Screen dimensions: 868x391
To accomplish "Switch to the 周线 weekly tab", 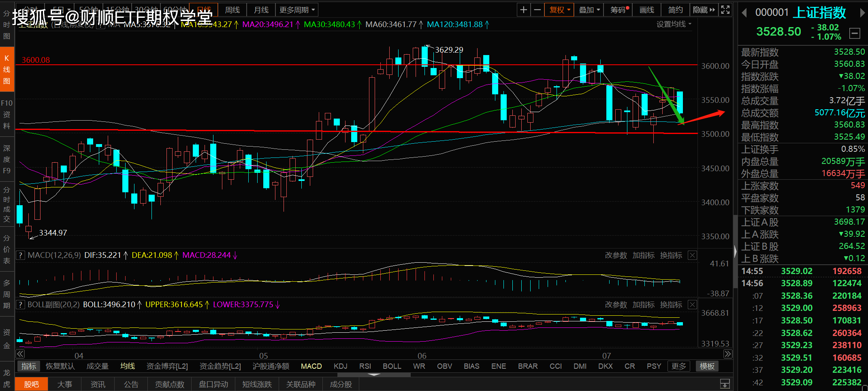I will (x=232, y=10).
